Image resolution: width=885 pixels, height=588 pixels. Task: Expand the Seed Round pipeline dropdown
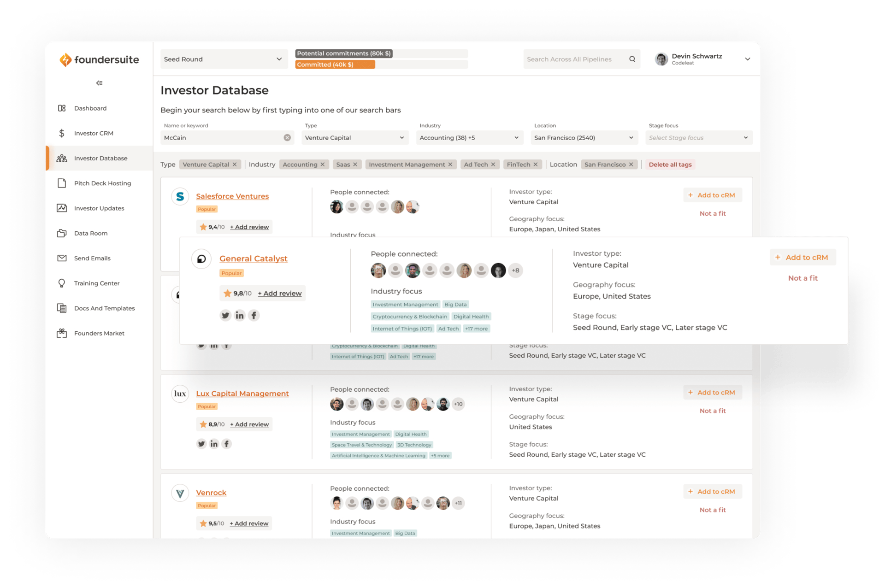(x=224, y=59)
